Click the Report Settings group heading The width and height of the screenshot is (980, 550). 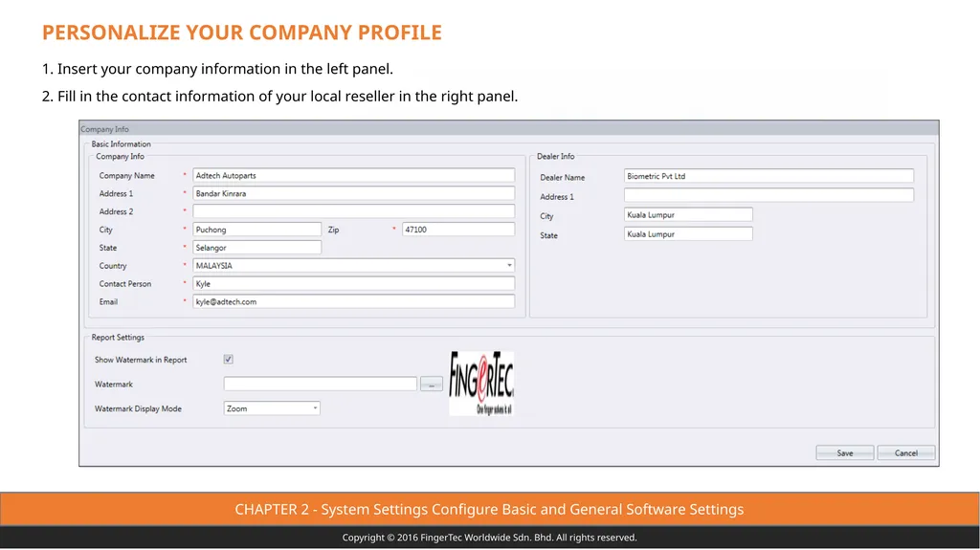click(118, 338)
